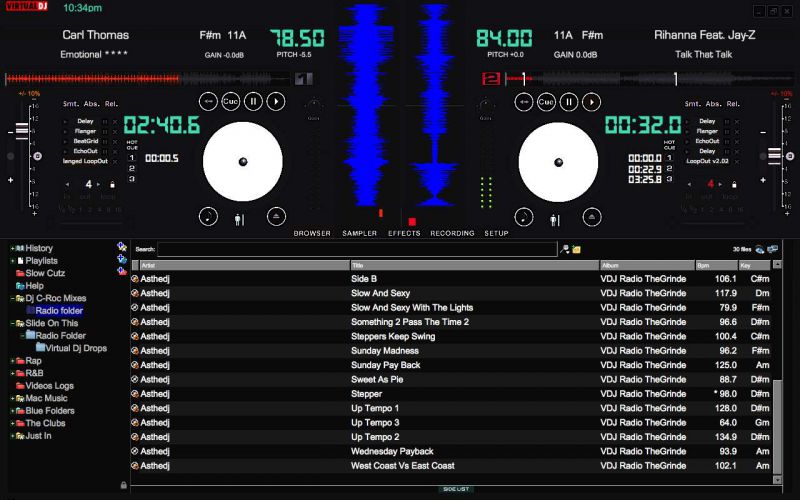The width and height of the screenshot is (800, 500).
Task: Click the globe icon next to 30 files
Action: tap(760, 249)
